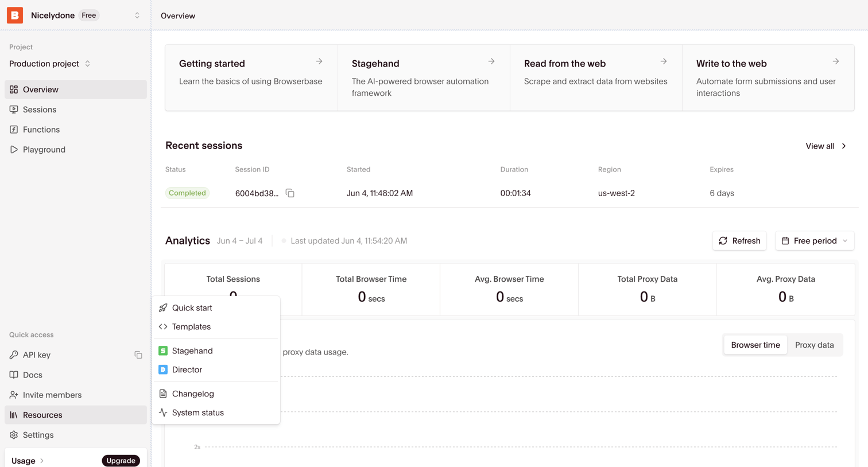Click the Completed status badge

click(187, 193)
